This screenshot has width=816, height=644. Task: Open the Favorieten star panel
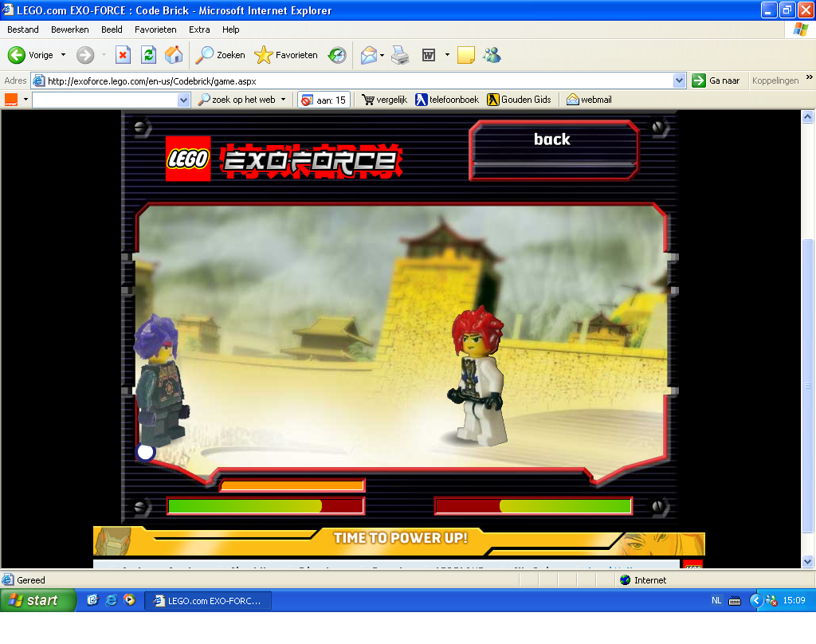286,55
